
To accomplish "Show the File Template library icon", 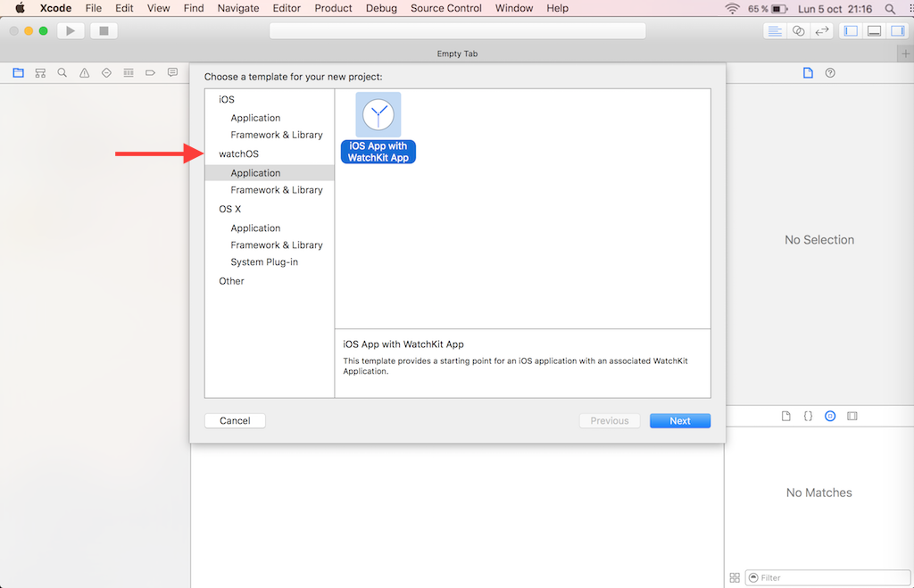I will (x=785, y=416).
